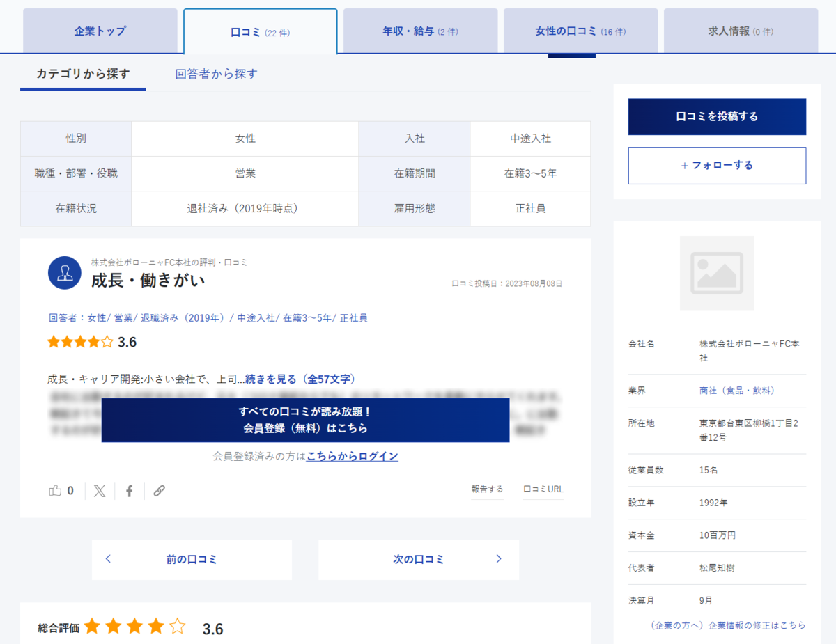
Task: Report the review via 報告する
Action: (x=487, y=489)
